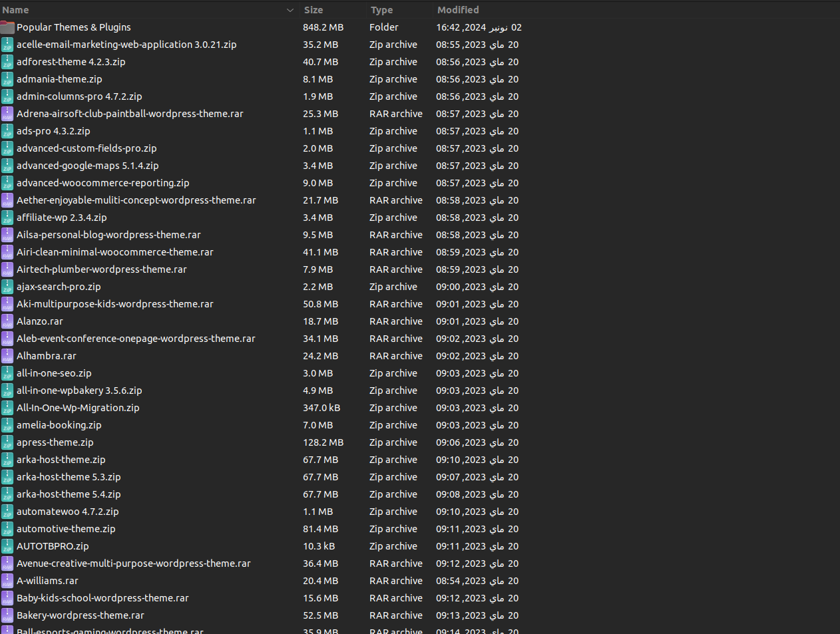This screenshot has width=840, height=634.
Task: Click zip icon of All-In-One-Wp-Migration.zip
Action: pos(7,408)
